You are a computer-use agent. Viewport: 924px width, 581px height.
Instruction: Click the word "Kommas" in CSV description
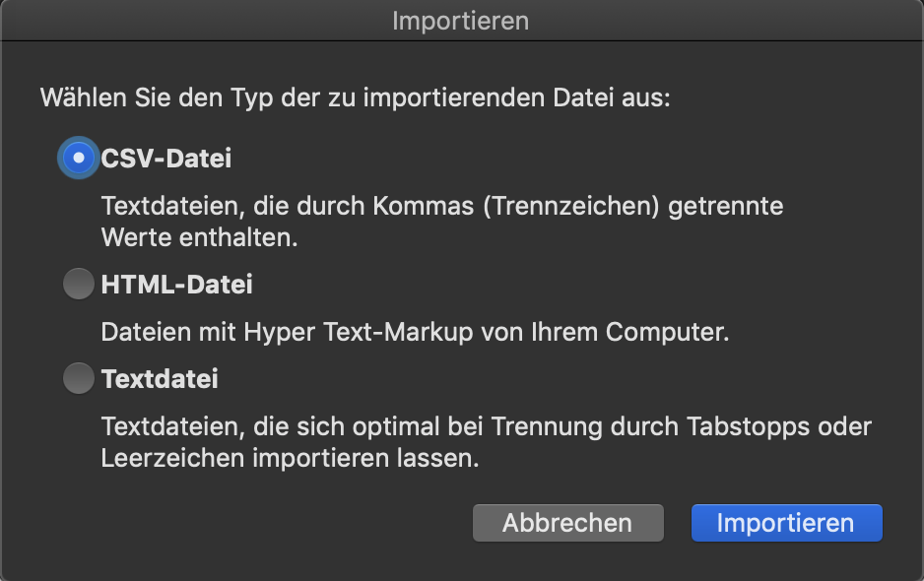coord(424,206)
